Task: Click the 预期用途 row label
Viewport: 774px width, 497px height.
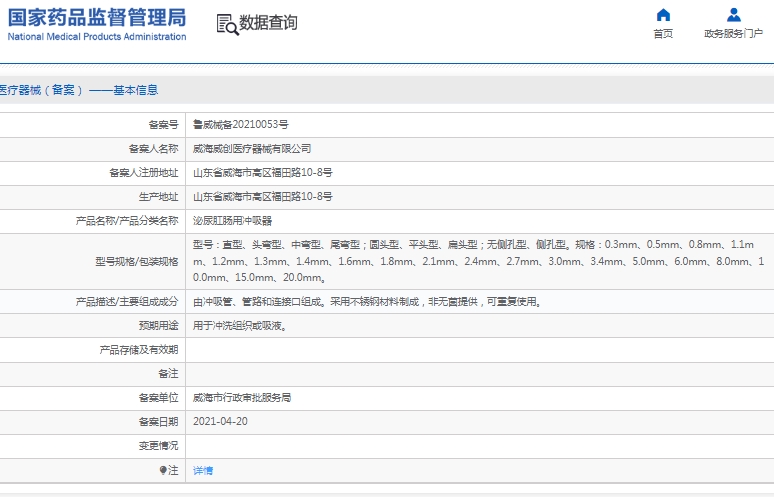Action: click(158, 326)
